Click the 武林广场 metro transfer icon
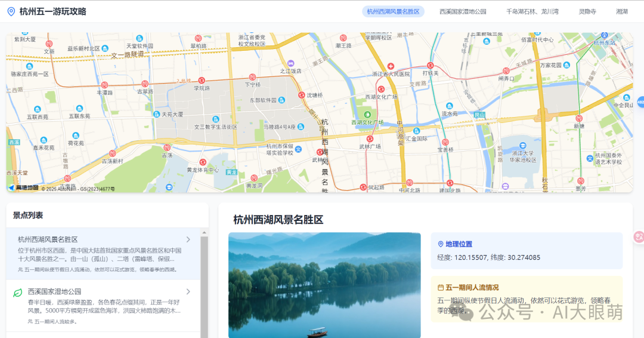Image resolution: width=644 pixels, height=338 pixels. click(370, 139)
